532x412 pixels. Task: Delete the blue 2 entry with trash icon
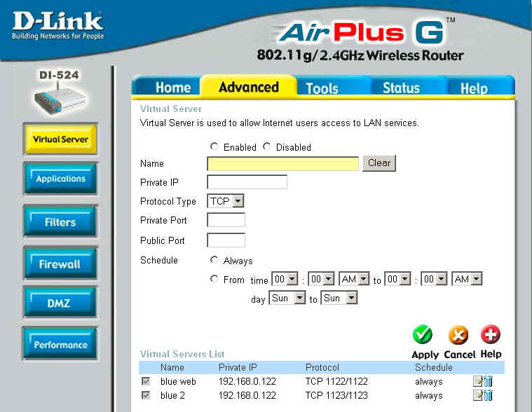[x=488, y=395]
